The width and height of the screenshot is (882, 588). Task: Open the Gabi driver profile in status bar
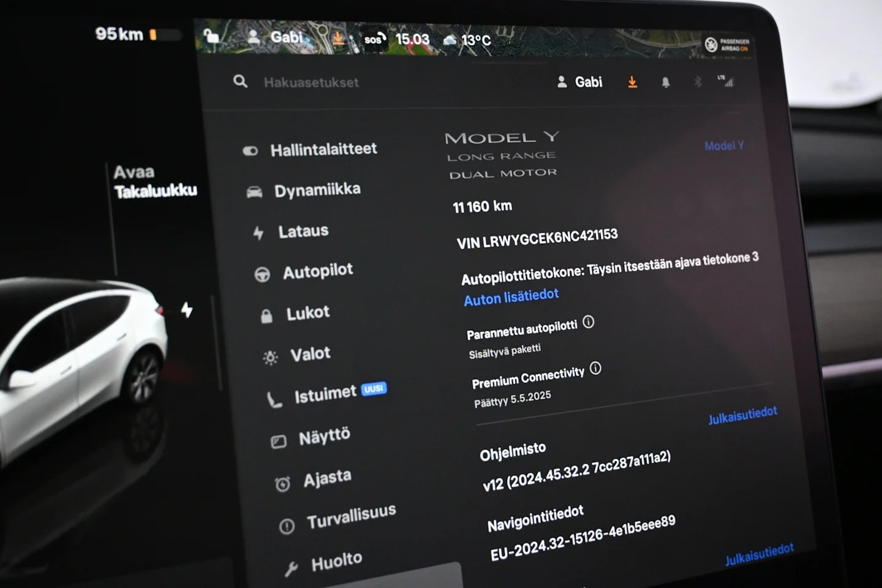(276, 37)
